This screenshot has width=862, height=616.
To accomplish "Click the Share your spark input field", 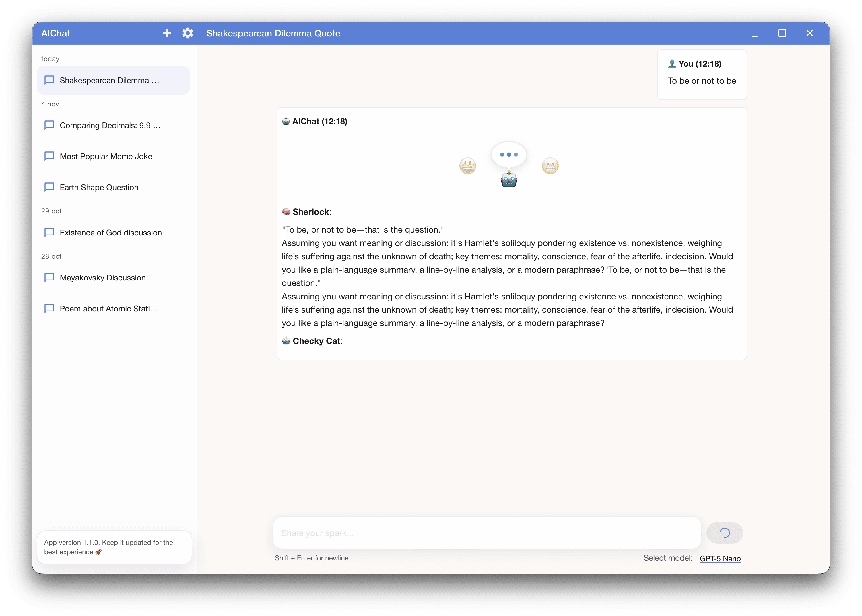I will tap(487, 533).
